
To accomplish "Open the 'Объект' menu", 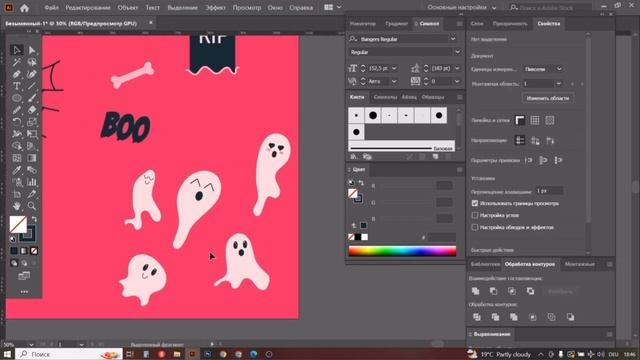I will 128,8.
